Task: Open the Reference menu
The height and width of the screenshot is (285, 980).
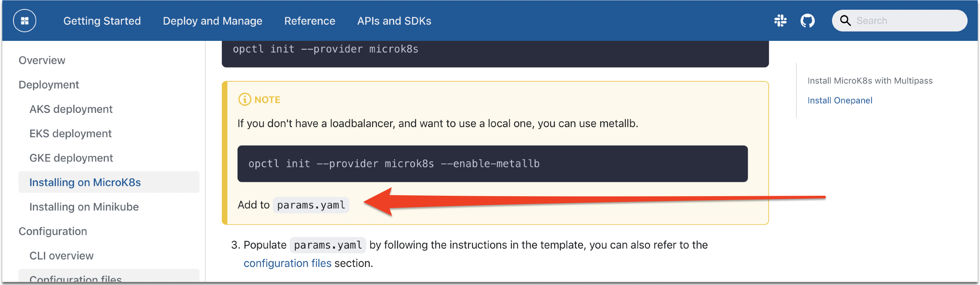Action: [310, 21]
